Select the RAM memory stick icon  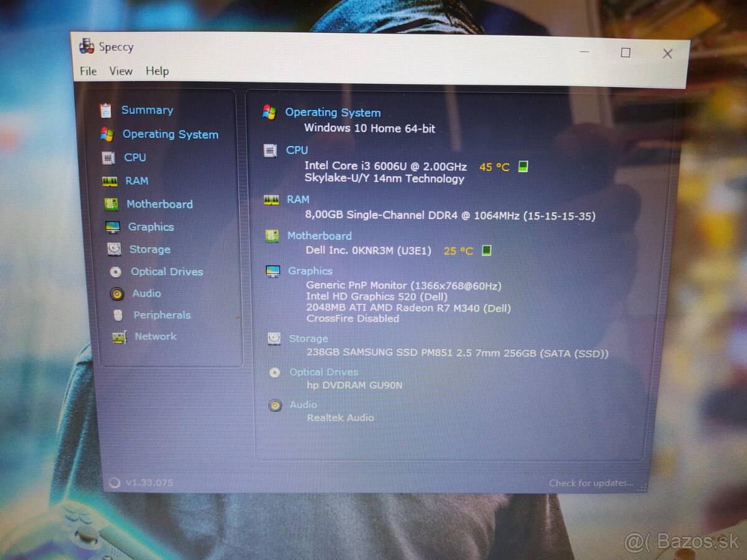tap(111, 180)
